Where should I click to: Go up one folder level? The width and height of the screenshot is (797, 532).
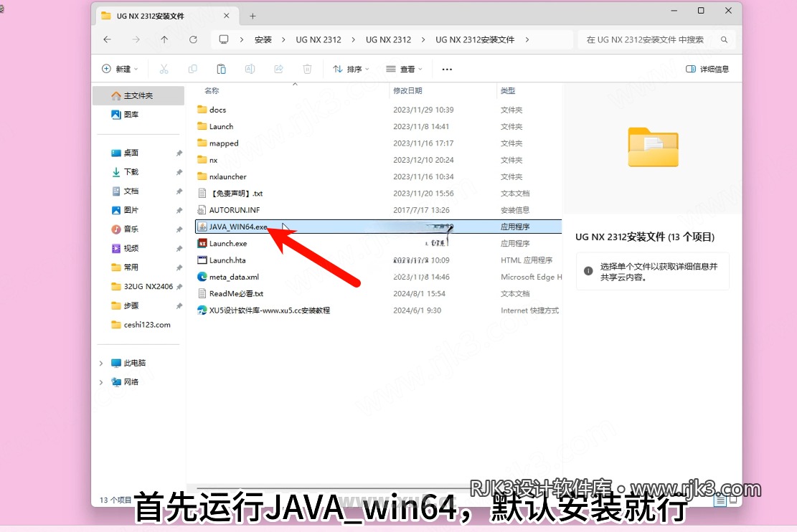(164, 39)
